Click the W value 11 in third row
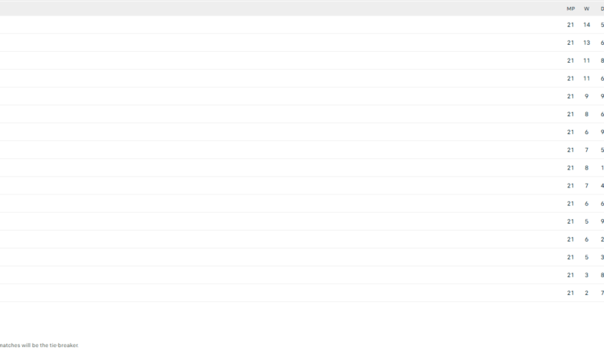The image size is (604, 364). coord(586,60)
